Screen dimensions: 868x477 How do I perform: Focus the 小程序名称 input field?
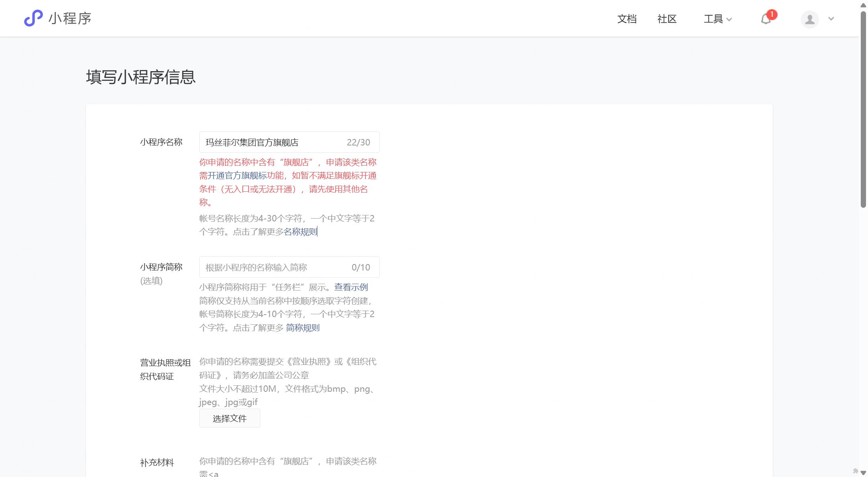point(273,142)
